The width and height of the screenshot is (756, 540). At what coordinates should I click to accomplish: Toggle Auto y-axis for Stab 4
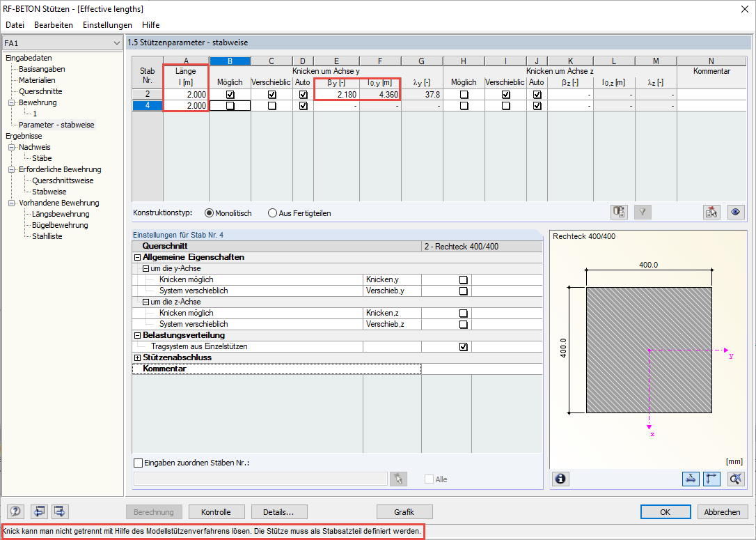pos(303,106)
